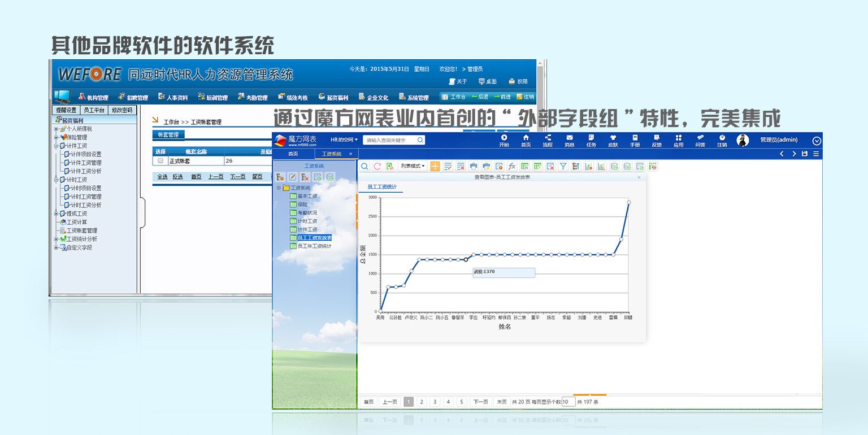Switch to the 首页 tab
This screenshot has width=868, height=435.
293,154
